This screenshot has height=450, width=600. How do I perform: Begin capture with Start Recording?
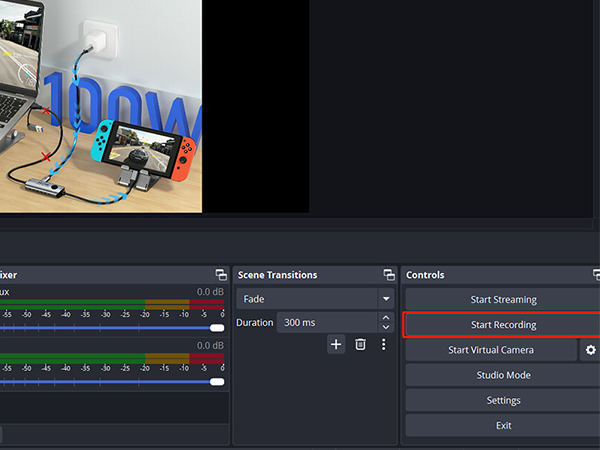coord(503,325)
